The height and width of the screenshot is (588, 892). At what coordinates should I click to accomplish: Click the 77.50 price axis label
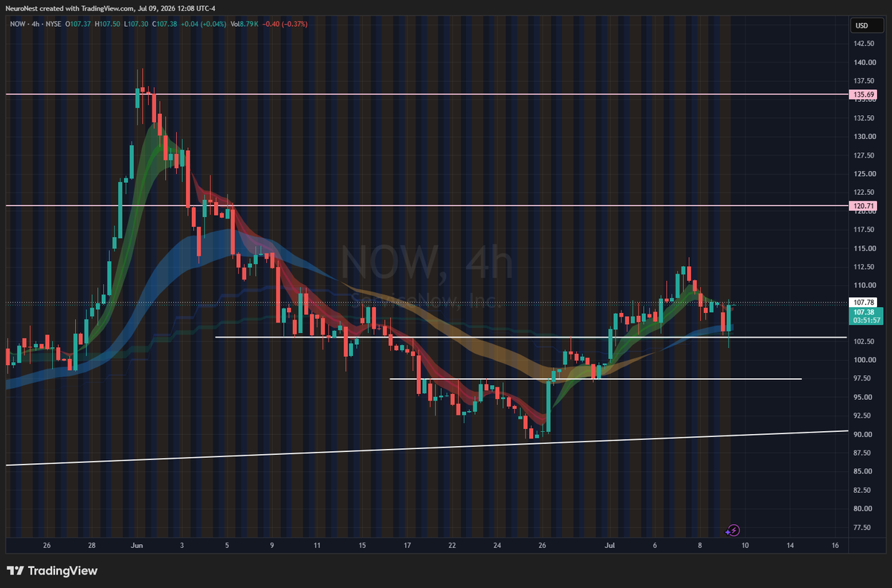tap(862, 527)
